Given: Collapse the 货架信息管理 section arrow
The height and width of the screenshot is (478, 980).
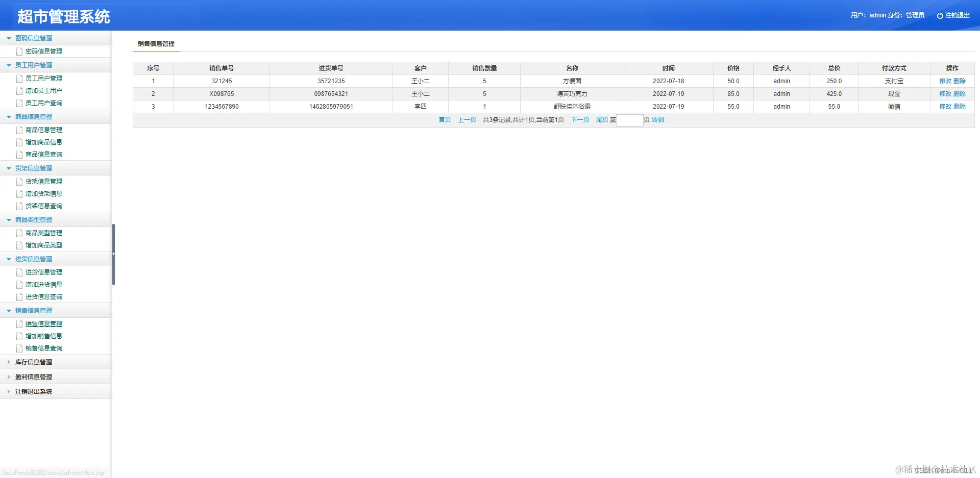Looking at the screenshot, I should pyautogui.click(x=9, y=168).
